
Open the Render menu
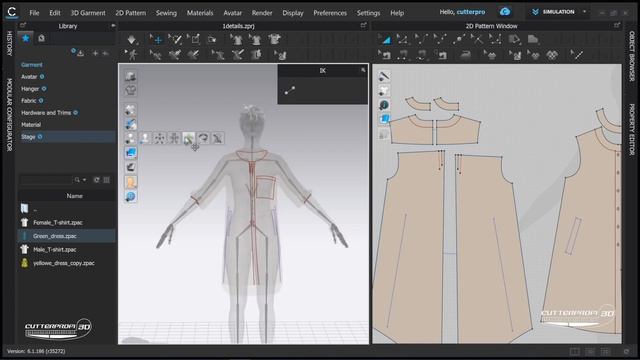262,13
